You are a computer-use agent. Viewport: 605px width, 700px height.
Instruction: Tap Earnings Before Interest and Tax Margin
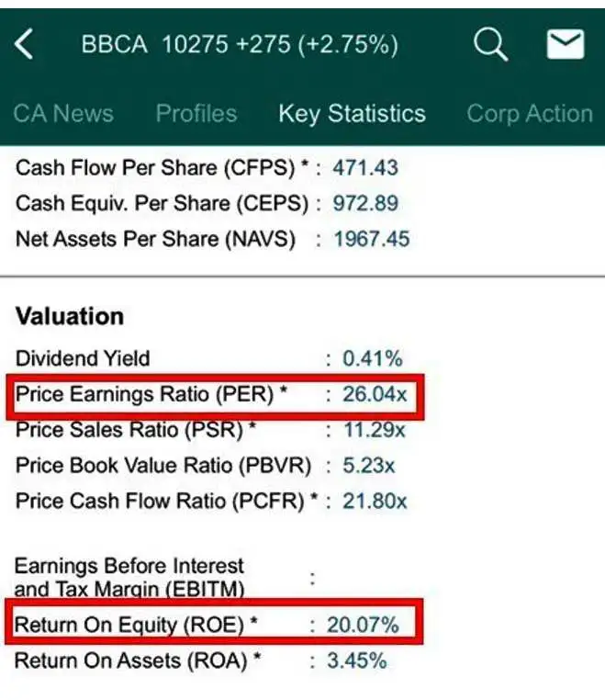pyautogui.click(x=130, y=577)
